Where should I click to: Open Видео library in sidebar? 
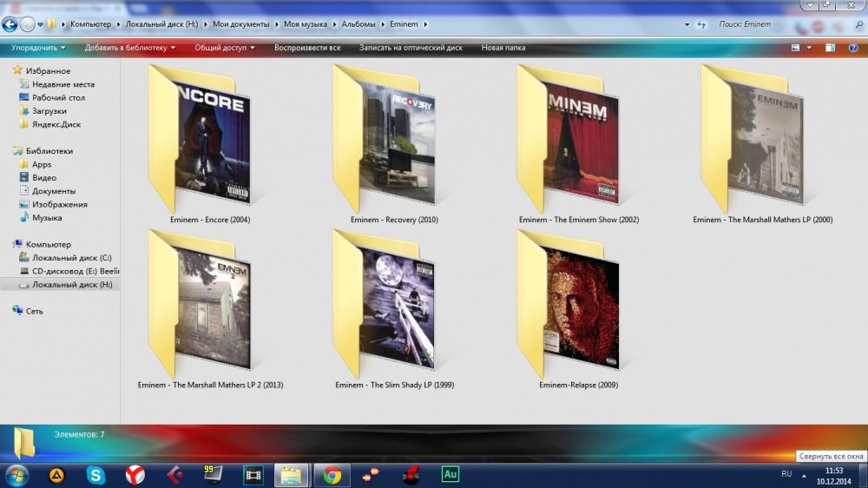point(43,178)
